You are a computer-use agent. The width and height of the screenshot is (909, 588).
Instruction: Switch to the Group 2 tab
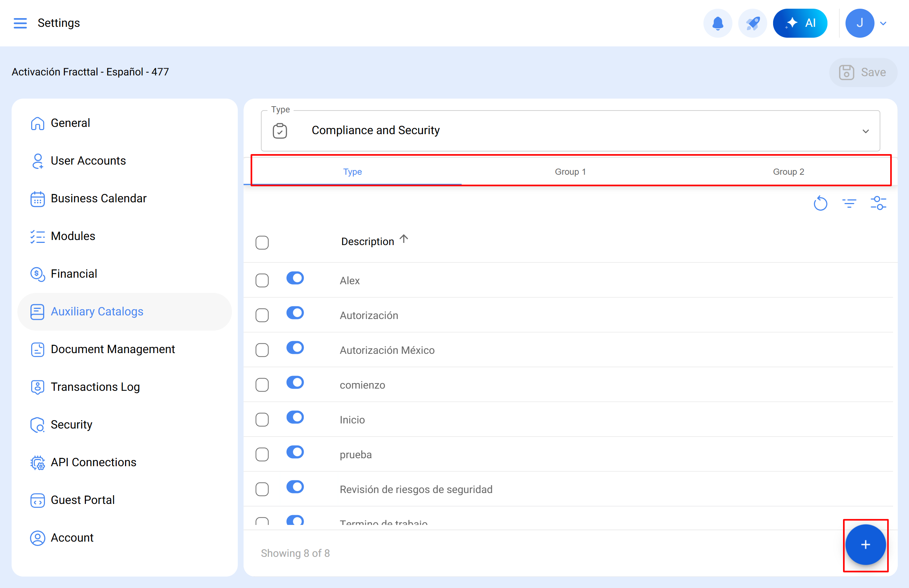click(788, 171)
